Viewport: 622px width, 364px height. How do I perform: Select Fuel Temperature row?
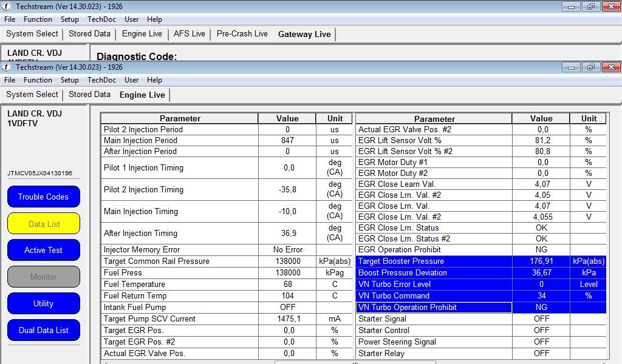(227, 284)
